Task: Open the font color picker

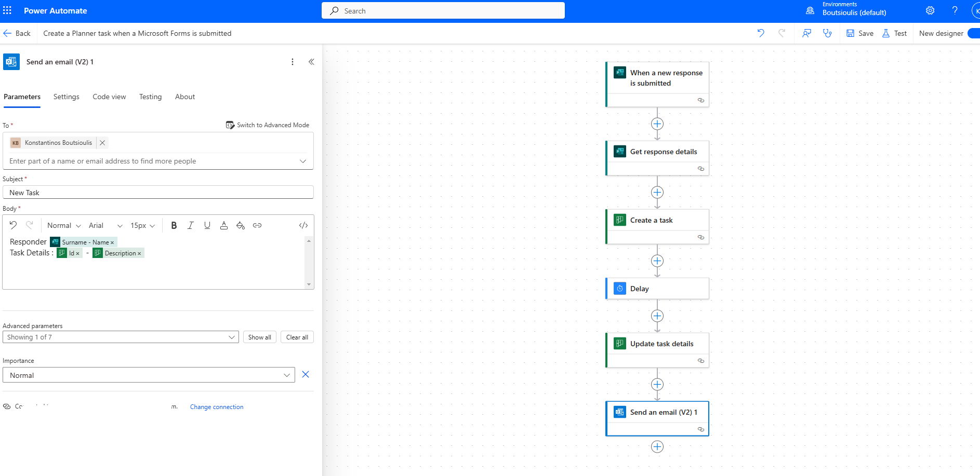Action: [224, 225]
